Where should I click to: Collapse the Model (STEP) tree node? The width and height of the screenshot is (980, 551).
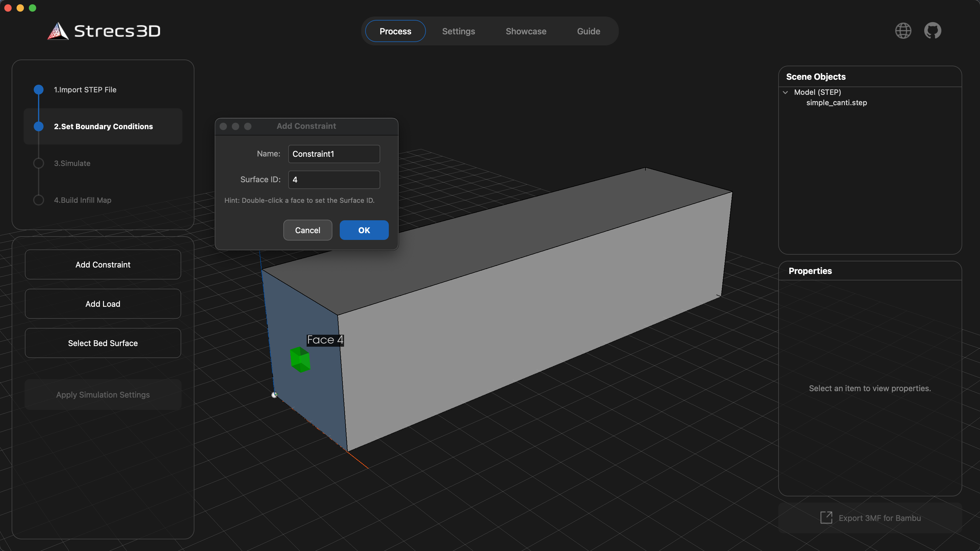pyautogui.click(x=786, y=92)
